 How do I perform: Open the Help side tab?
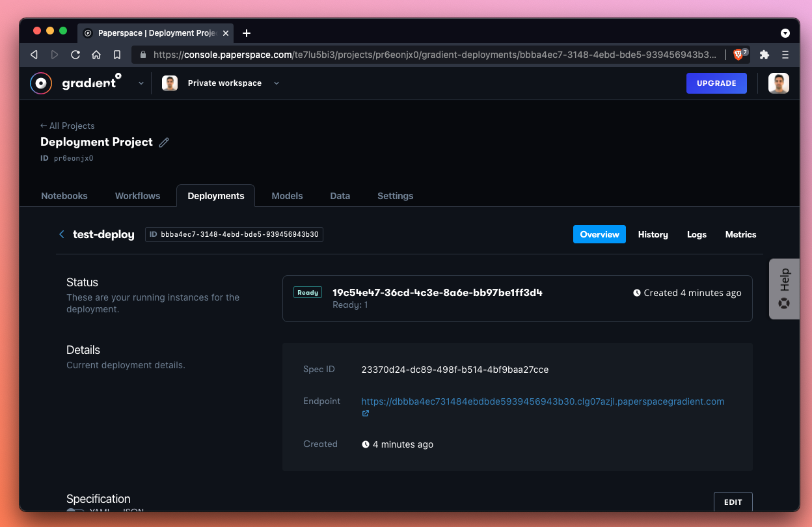784,289
